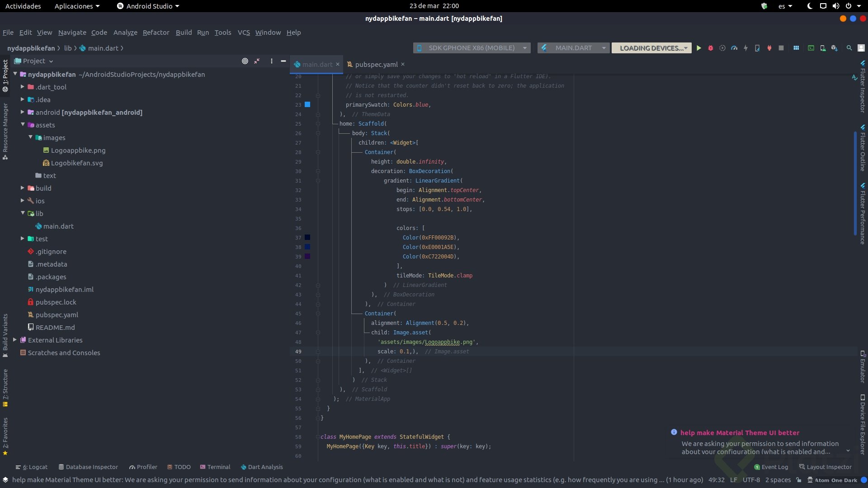Screen dimensions: 868x488
Task: Click the red Debug bug icon
Action: tap(710, 48)
